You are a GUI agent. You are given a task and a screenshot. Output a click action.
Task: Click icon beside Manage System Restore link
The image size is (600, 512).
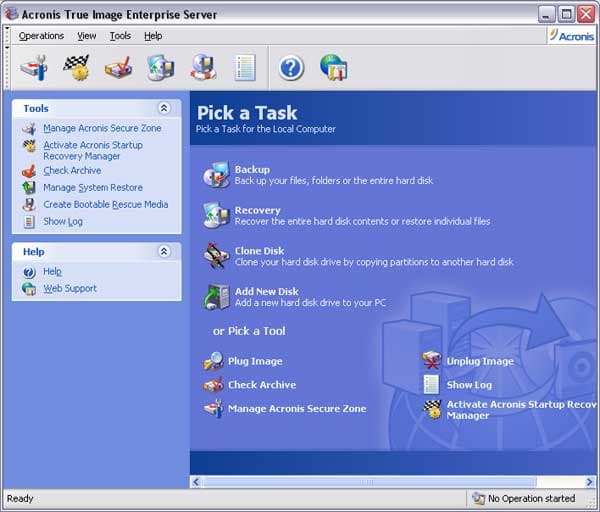tap(29, 188)
